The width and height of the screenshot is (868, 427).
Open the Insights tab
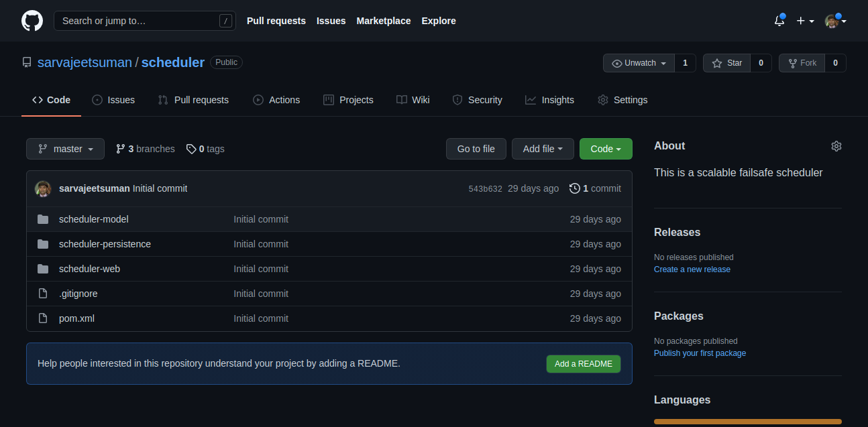pyautogui.click(x=549, y=100)
